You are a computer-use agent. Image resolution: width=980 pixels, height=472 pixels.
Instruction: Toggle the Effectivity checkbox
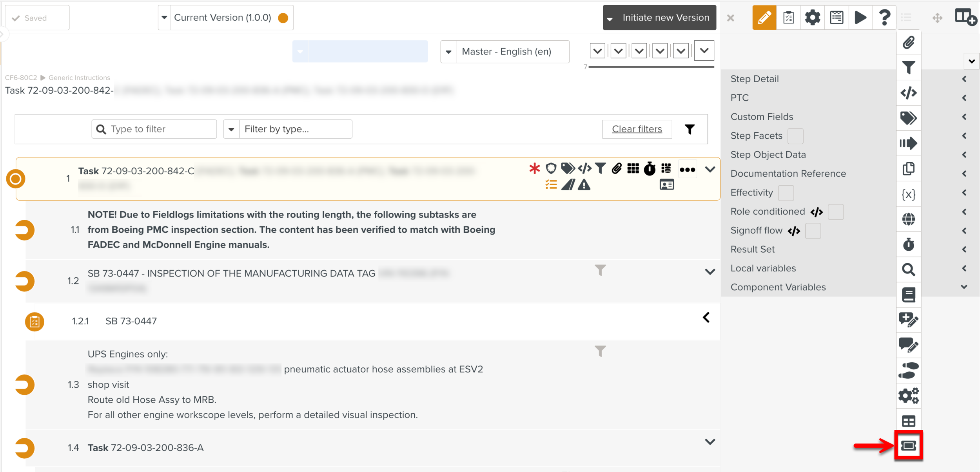point(786,193)
